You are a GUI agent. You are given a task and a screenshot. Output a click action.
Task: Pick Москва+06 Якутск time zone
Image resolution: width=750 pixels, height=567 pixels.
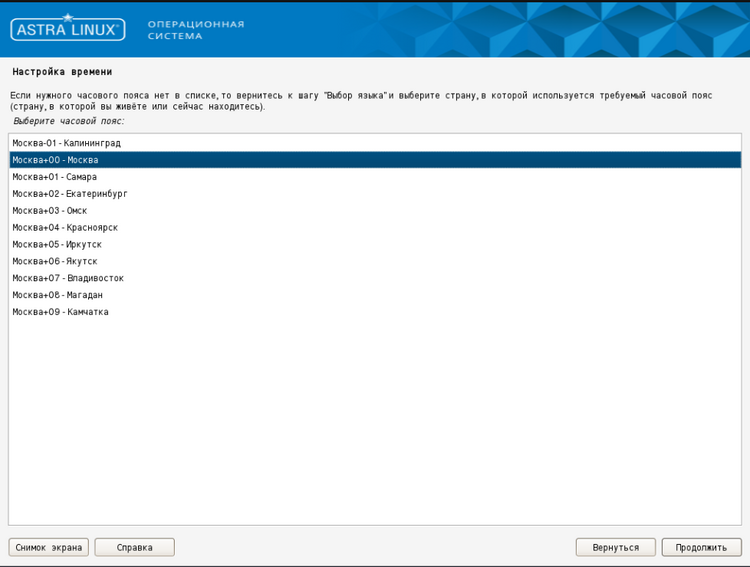pos(55,261)
